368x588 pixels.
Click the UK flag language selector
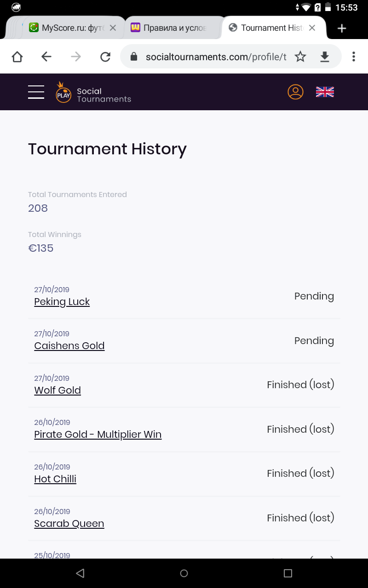tap(325, 92)
